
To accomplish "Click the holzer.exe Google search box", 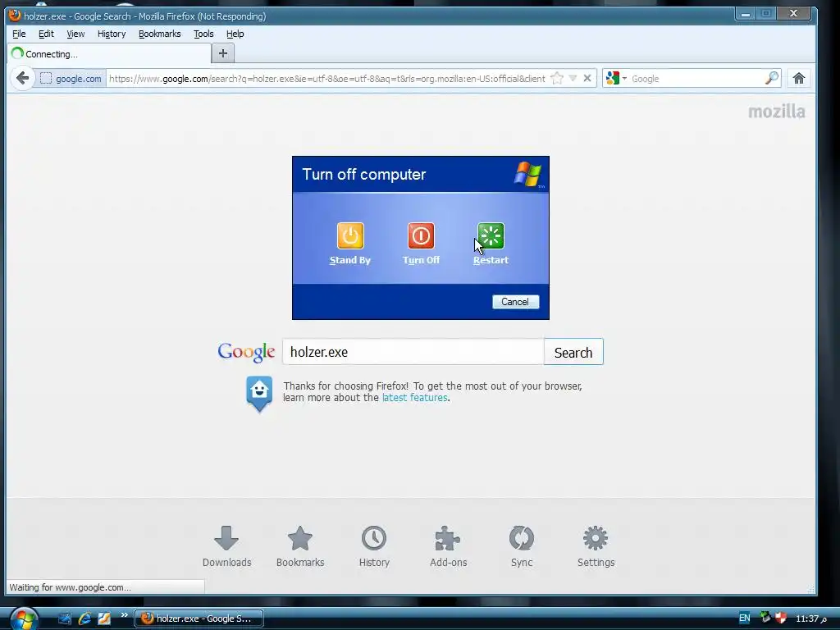I will click(413, 352).
